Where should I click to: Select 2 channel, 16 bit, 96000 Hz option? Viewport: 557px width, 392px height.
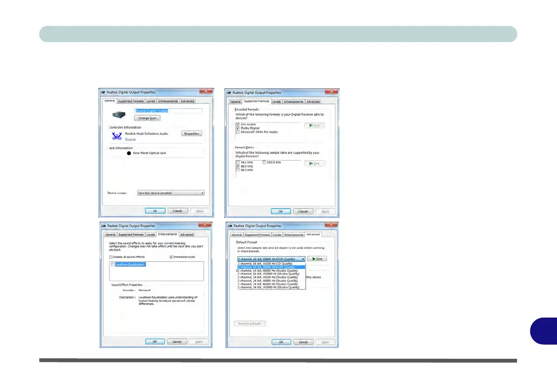pos(271,270)
